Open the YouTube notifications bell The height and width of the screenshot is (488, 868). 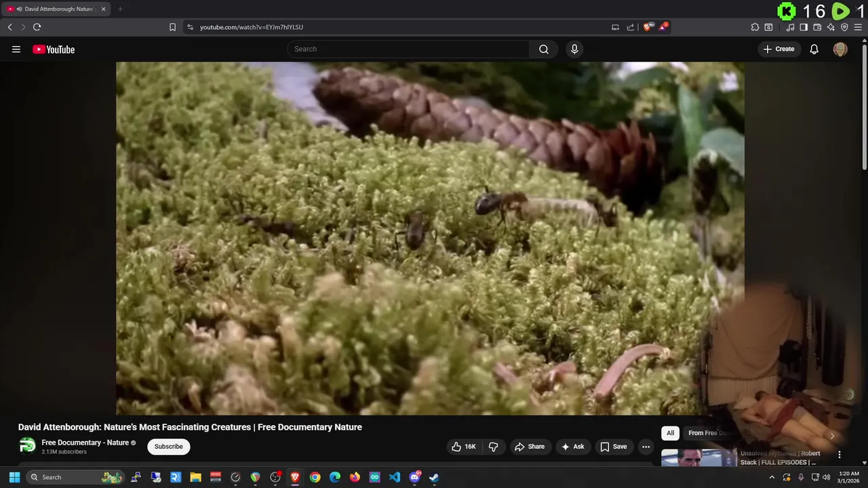click(814, 49)
